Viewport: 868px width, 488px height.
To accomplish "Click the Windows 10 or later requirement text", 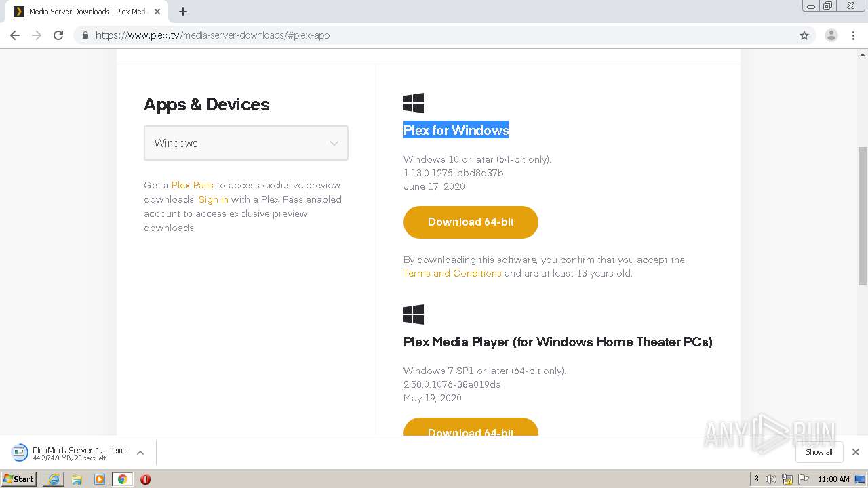I will click(477, 159).
